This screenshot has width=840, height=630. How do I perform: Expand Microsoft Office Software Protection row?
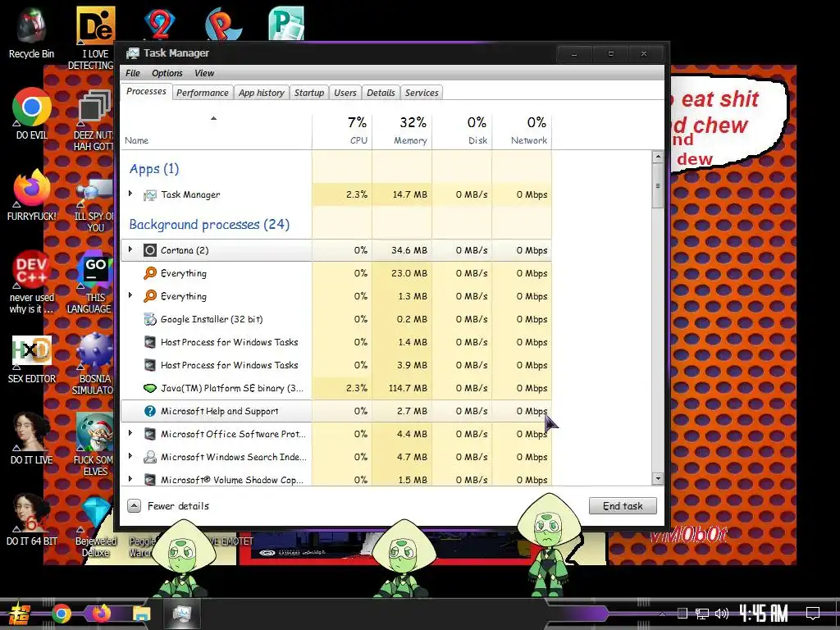pos(130,433)
